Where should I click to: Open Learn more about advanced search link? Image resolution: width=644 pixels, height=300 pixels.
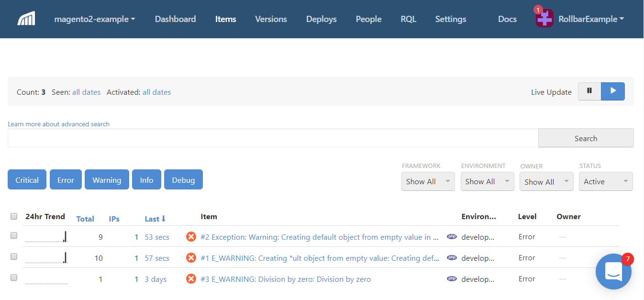point(58,124)
